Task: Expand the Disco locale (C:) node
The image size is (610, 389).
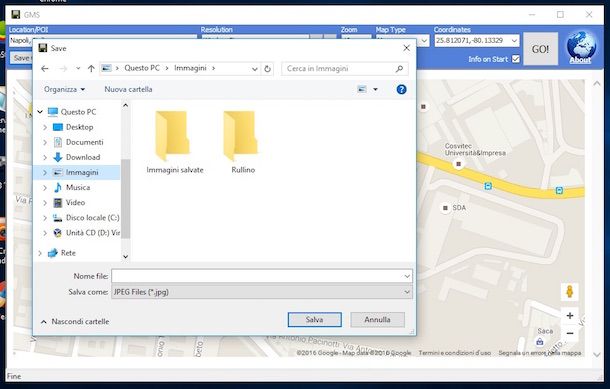Action: [x=45, y=218]
